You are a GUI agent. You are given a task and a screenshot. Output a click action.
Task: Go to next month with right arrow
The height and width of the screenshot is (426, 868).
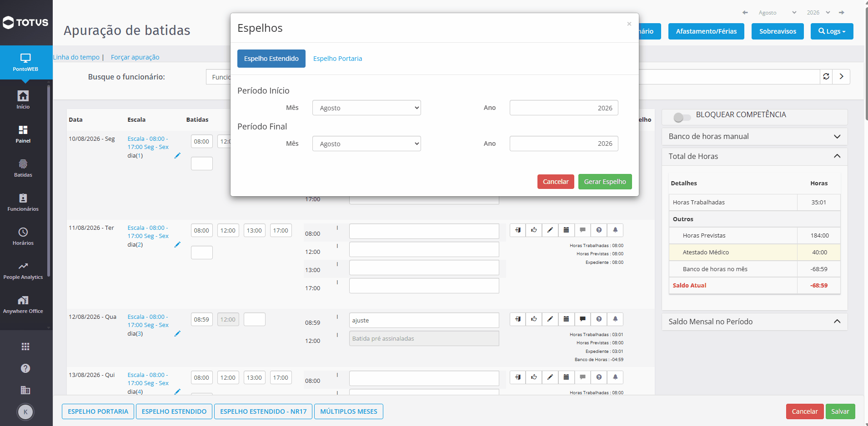[x=842, y=12]
